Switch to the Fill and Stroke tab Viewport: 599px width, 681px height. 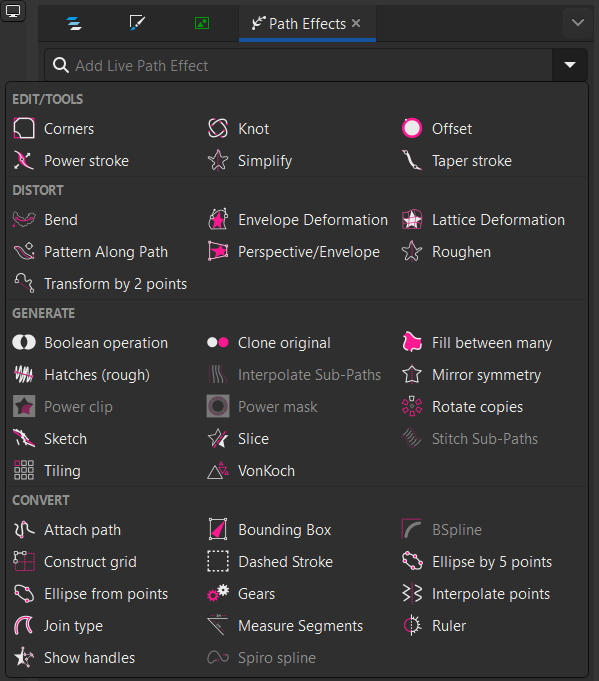coord(137,23)
